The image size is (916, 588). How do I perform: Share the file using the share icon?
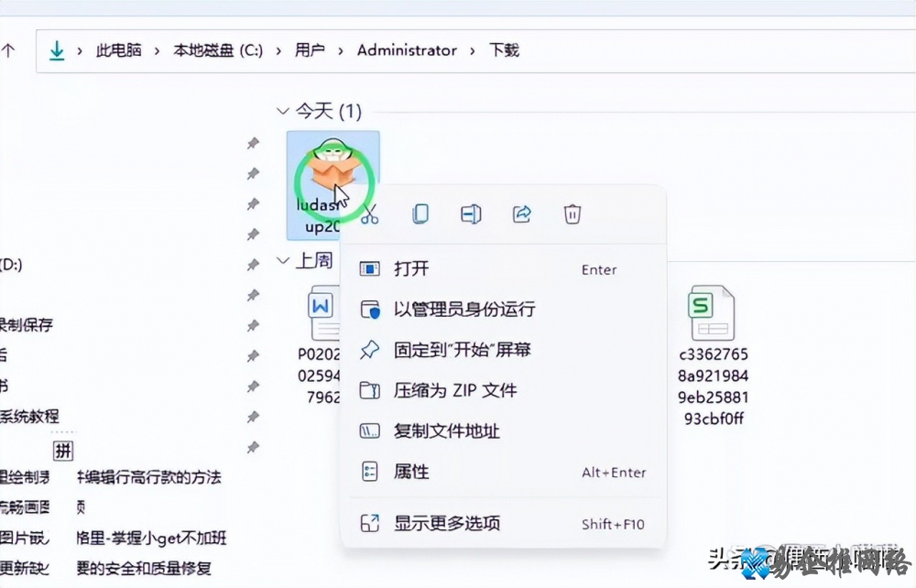[x=521, y=213]
